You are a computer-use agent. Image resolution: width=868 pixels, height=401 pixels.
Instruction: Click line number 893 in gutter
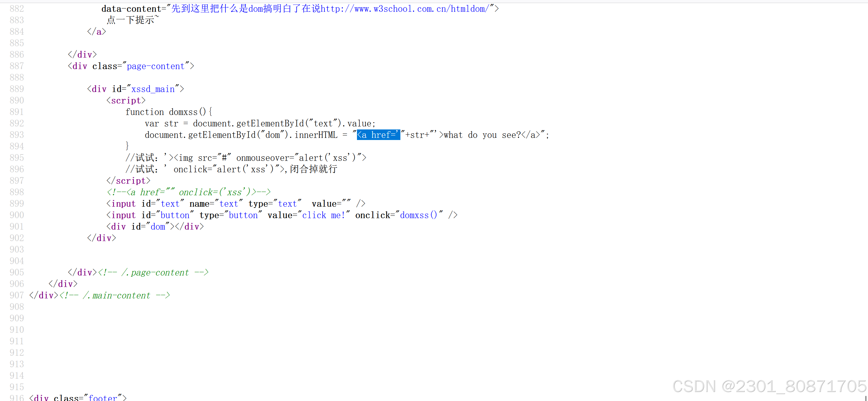(x=17, y=135)
